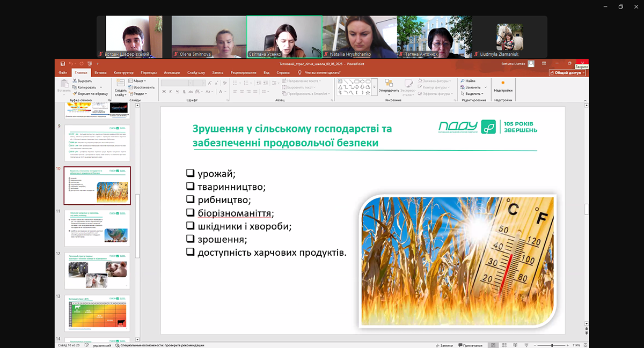
Task: Switch to the Review (Рецензирование) tab
Action: pyautogui.click(x=243, y=72)
